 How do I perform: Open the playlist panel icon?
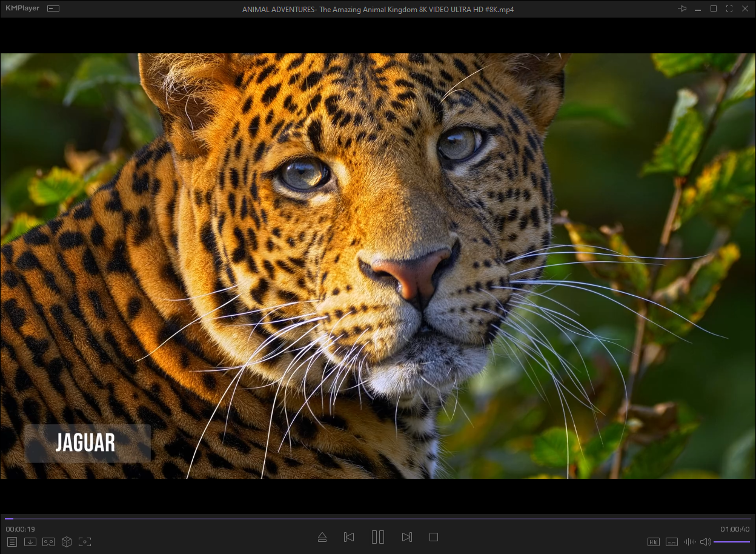[12, 542]
